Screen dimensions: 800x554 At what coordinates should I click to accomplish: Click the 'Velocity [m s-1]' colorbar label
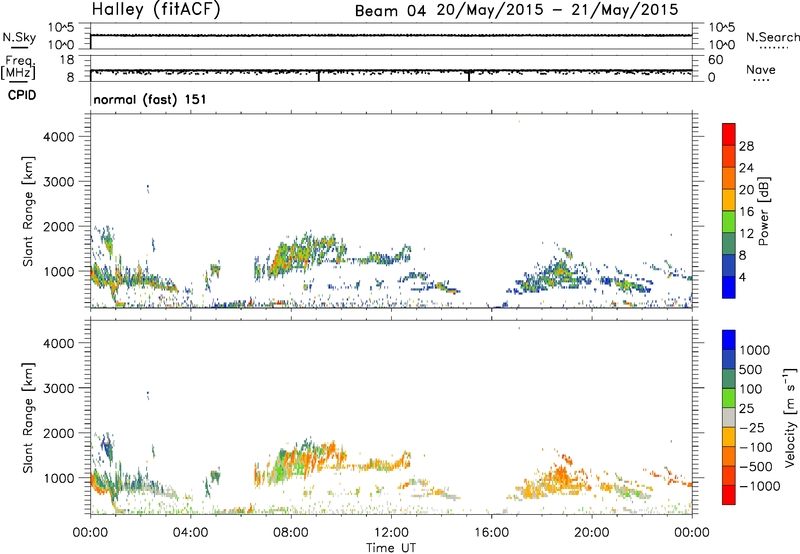790,417
